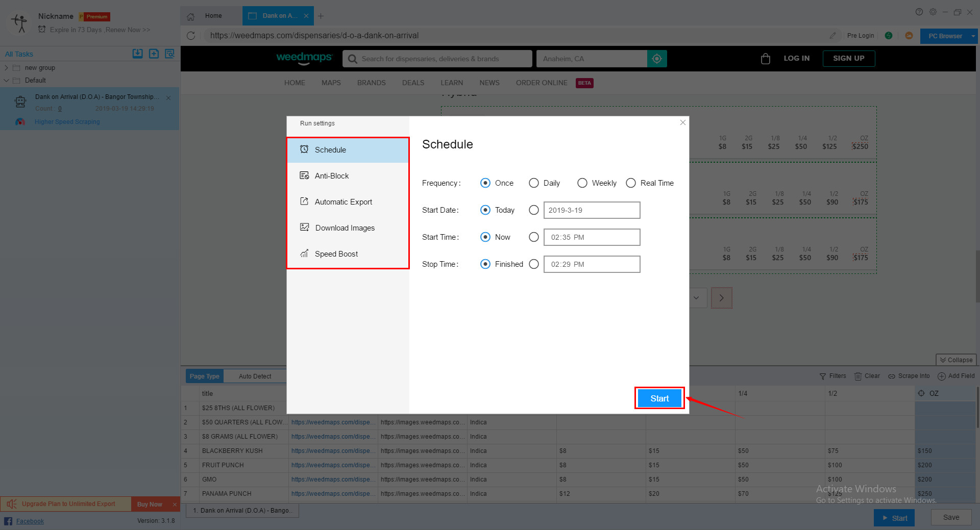The image size is (980, 530).
Task: Collapse the Default folder
Action: 6,81
